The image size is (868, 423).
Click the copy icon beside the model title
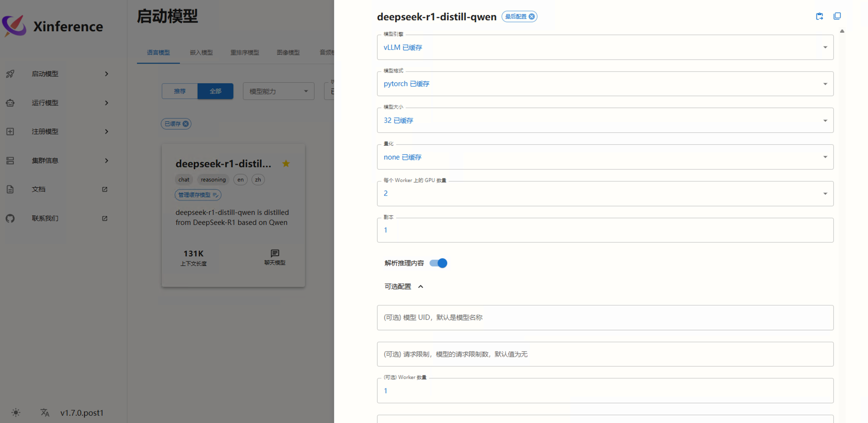[x=837, y=16]
